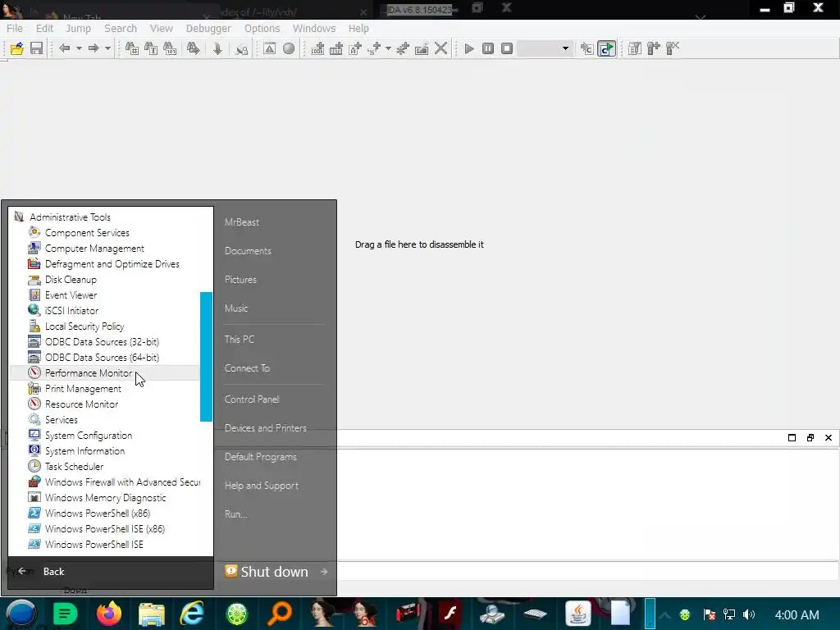Select Performance Monitor entry

pyautogui.click(x=105, y=373)
